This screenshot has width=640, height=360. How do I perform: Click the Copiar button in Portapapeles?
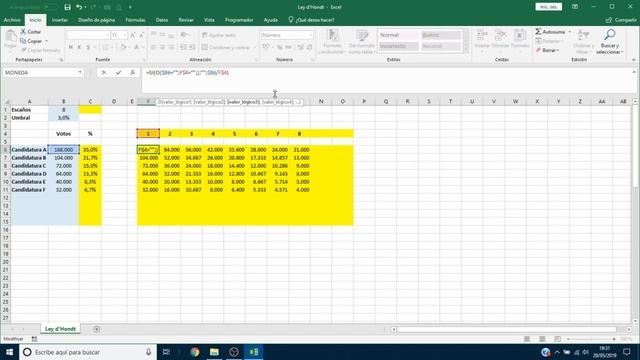tap(31, 41)
